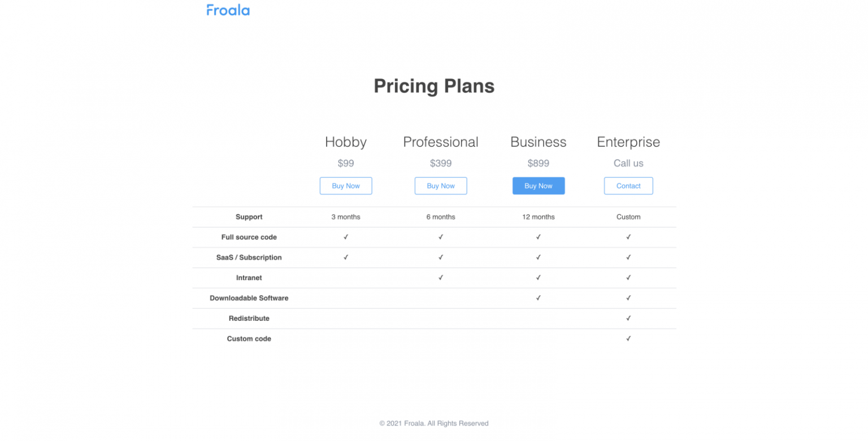Click the SaaS checkmark under Professional
868x441 pixels.
point(441,257)
